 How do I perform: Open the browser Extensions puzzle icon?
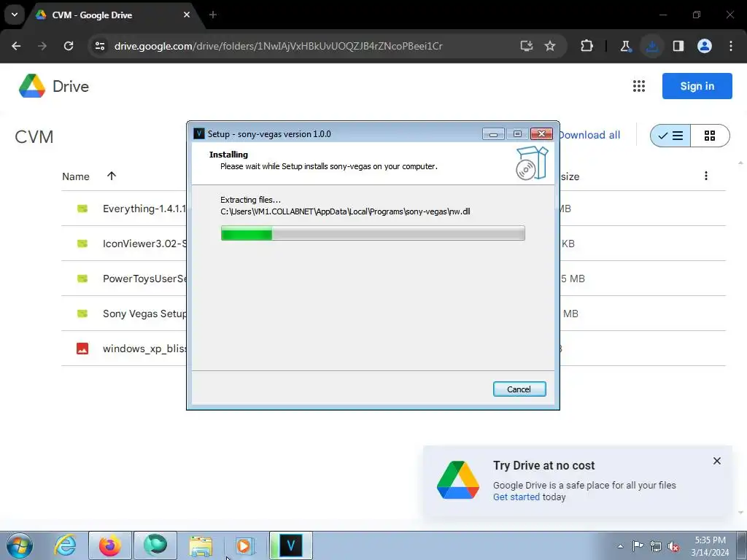pyautogui.click(x=587, y=46)
